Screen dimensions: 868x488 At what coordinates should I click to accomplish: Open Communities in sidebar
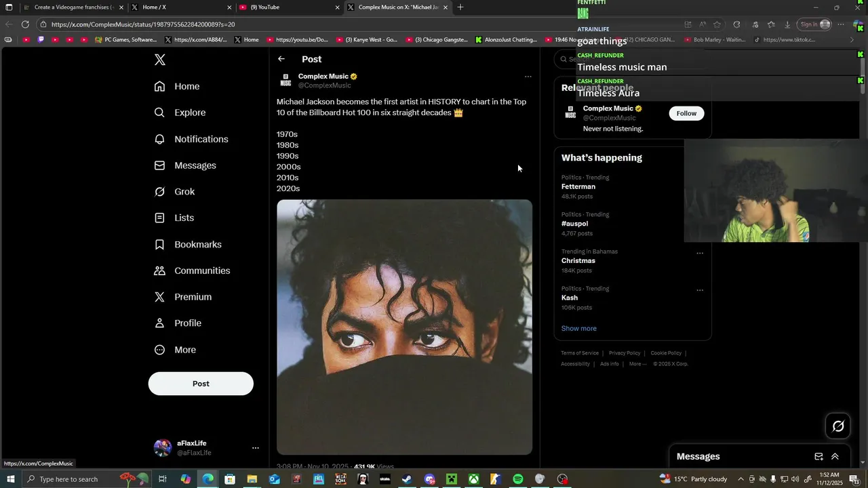pyautogui.click(x=192, y=270)
